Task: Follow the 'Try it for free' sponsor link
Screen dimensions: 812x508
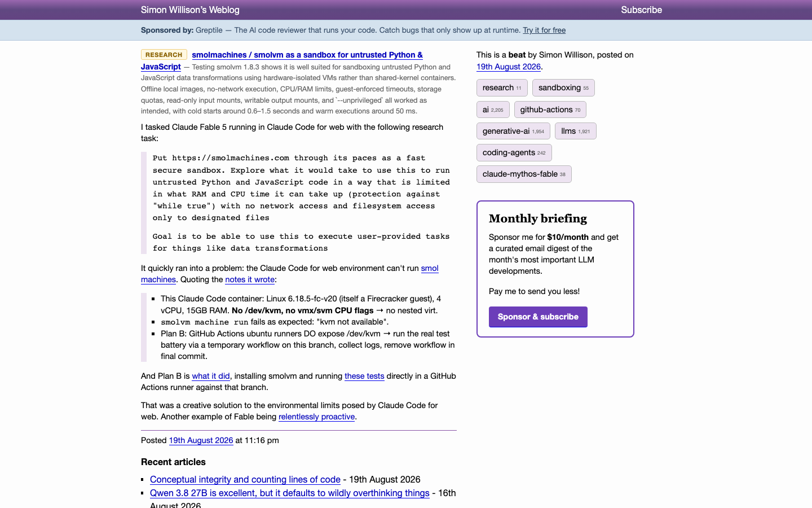Action: (544, 30)
